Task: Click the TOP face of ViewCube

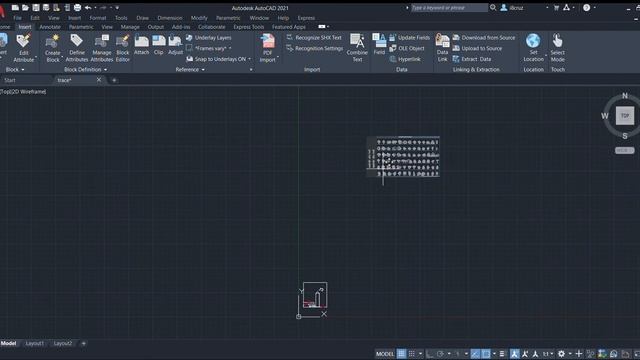Action: click(x=625, y=116)
